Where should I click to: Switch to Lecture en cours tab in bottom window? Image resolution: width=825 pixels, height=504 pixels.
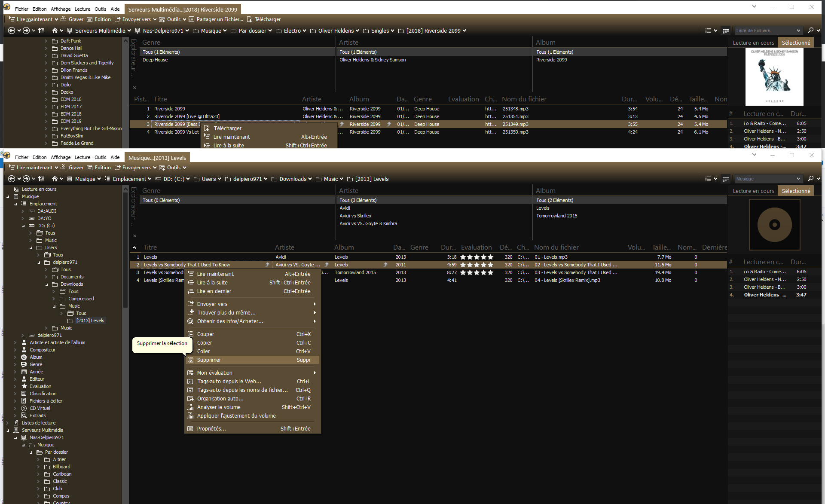[753, 191]
